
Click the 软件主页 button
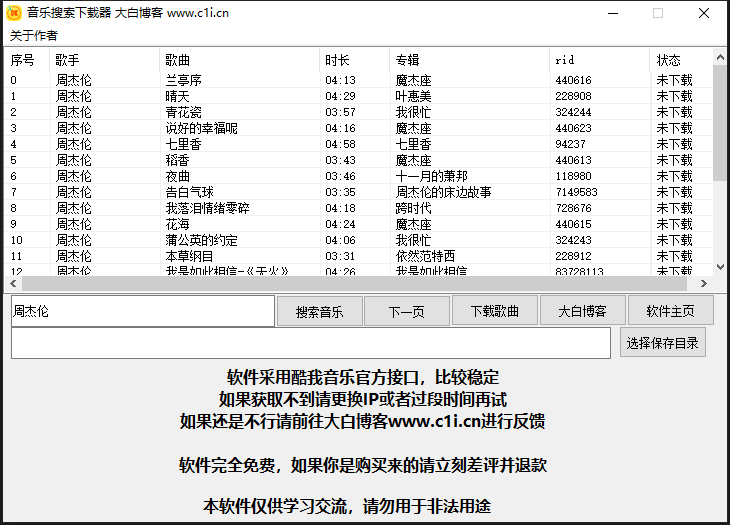tap(670, 311)
